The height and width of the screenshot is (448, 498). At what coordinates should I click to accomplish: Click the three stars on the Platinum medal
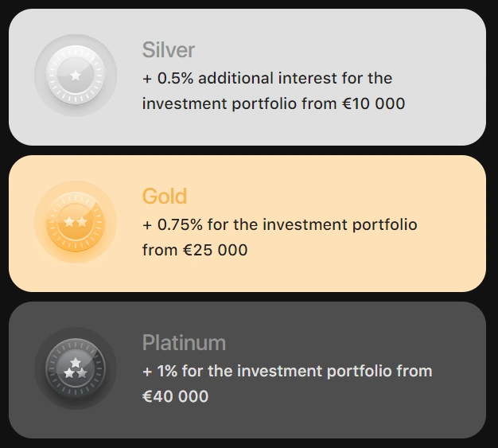(76, 368)
